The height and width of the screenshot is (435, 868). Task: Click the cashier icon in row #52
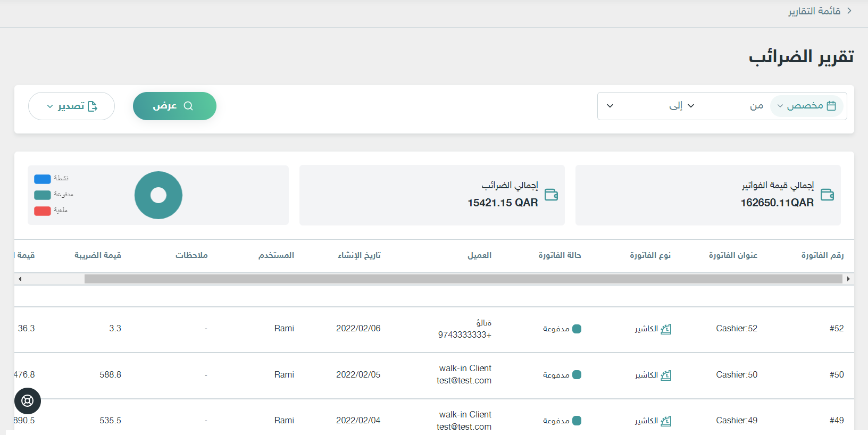click(x=666, y=329)
